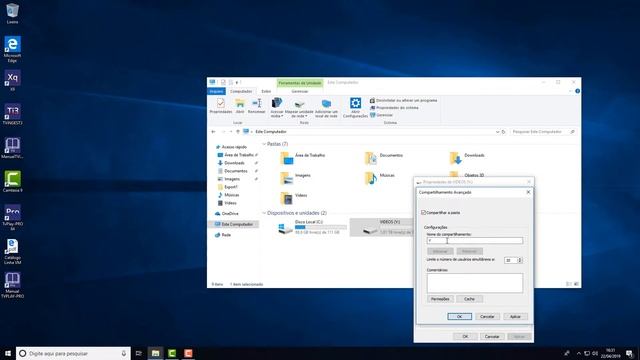Click the Nome do compartilhamento text field

[x=475, y=241]
